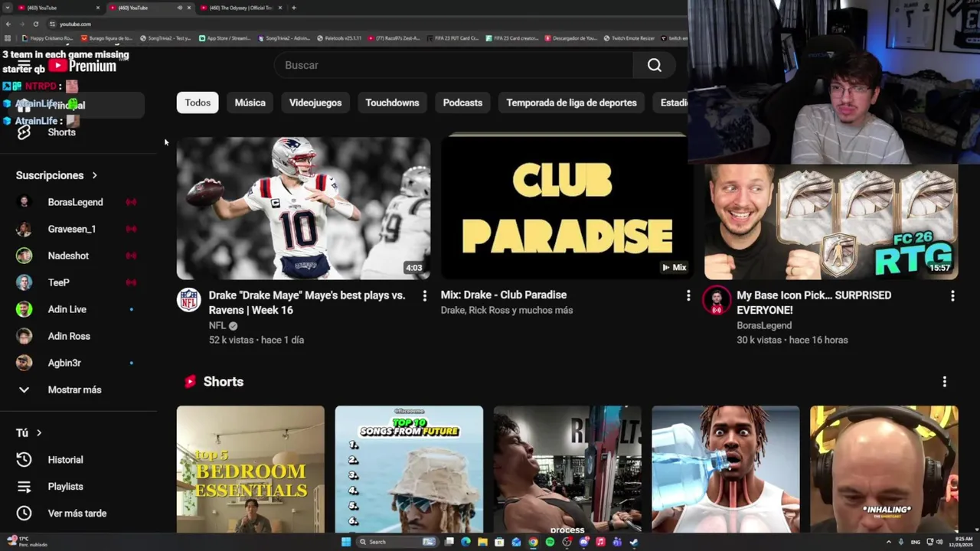Open options menu for Club Paradise mix
This screenshot has width=980, height=551.
pyautogui.click(x=688, y=295)
